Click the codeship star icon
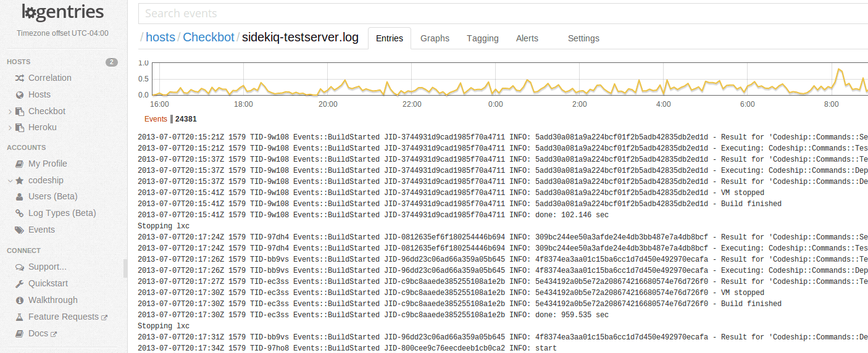 tap(20, 180)
